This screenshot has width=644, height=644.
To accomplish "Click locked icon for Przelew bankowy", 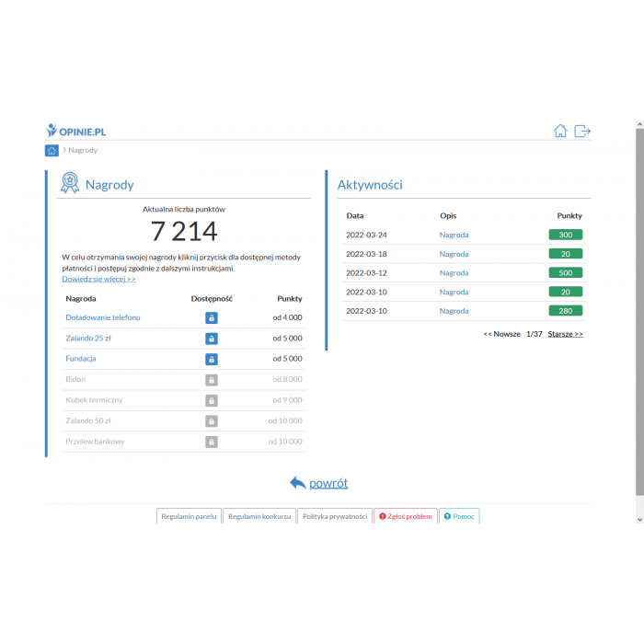I will [212, 442].
